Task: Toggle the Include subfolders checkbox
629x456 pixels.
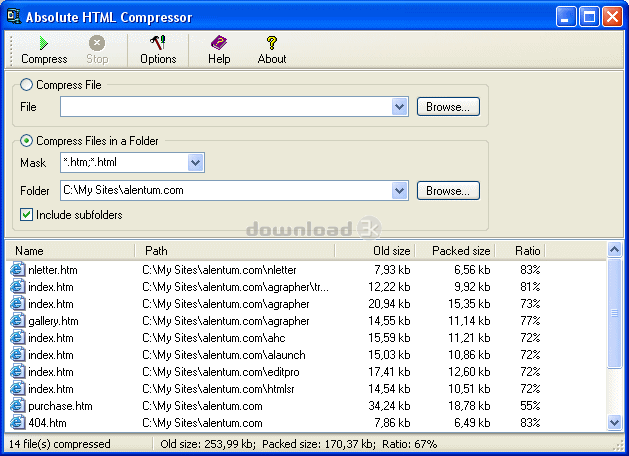Action: tap(26, 215)
